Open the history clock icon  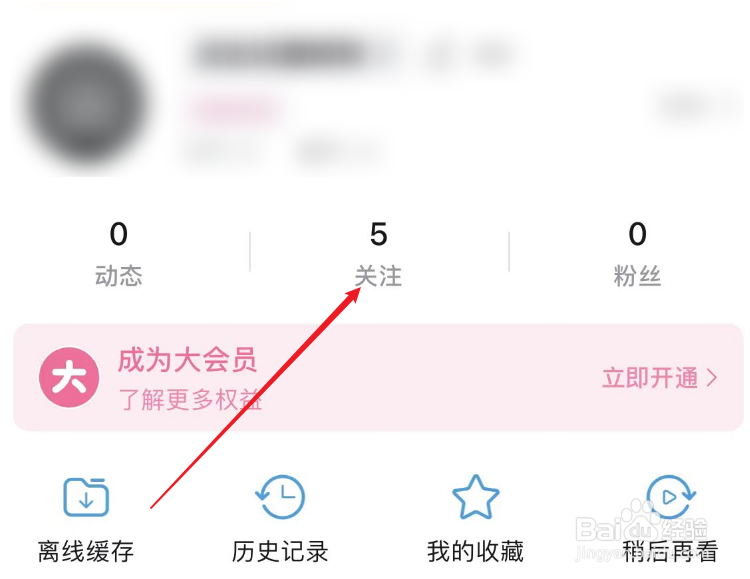280,497
